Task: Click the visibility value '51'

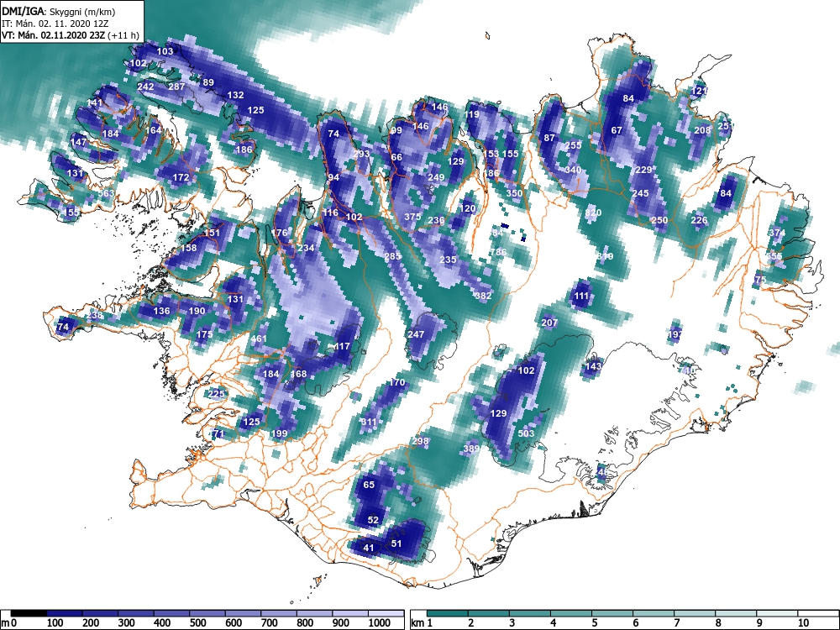Action: (396, 543)
